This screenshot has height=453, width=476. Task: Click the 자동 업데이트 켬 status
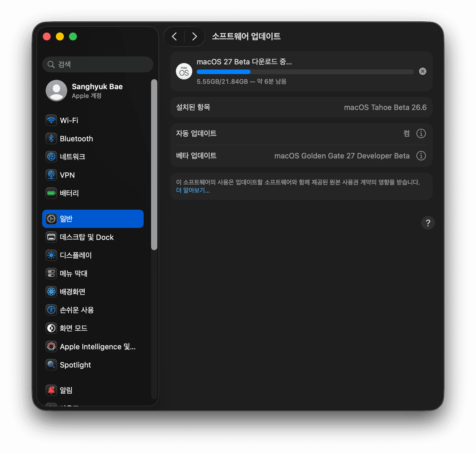point(406,133)
